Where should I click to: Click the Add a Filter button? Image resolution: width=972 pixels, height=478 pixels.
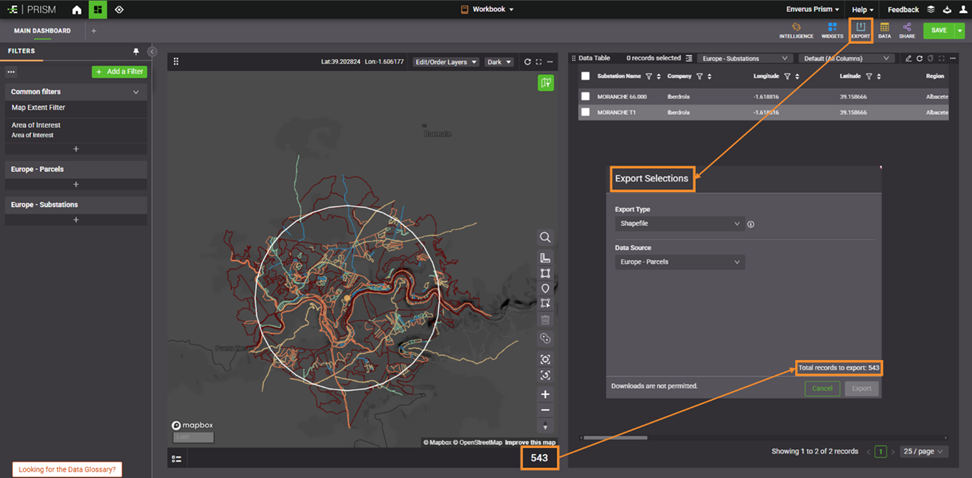tap(119, 72)
